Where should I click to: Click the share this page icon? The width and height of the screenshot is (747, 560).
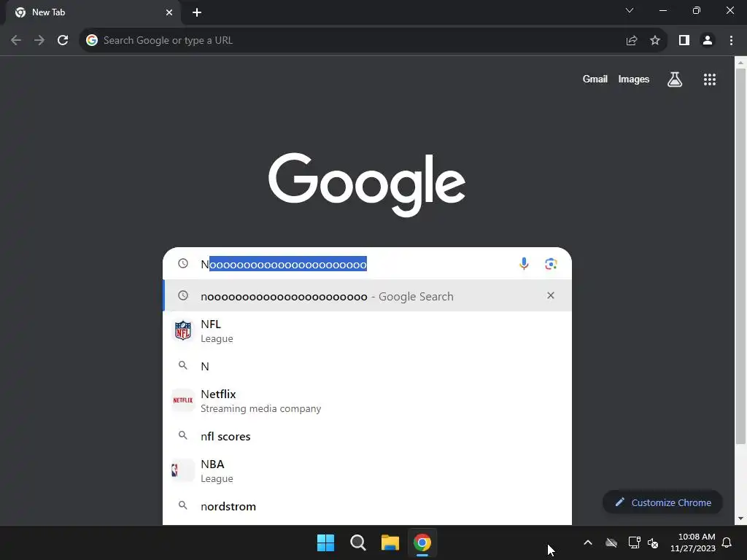632,41
